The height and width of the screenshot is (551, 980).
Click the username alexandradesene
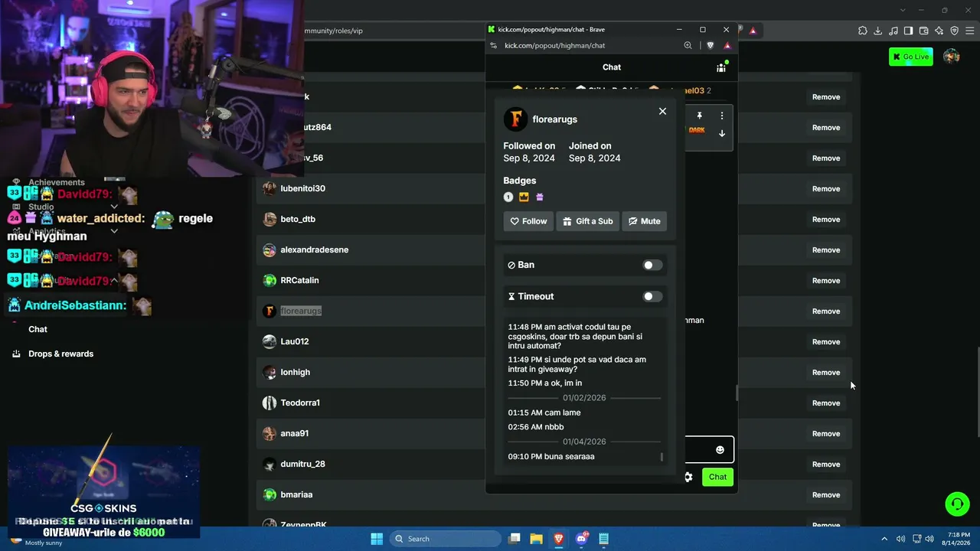point(315,249)
